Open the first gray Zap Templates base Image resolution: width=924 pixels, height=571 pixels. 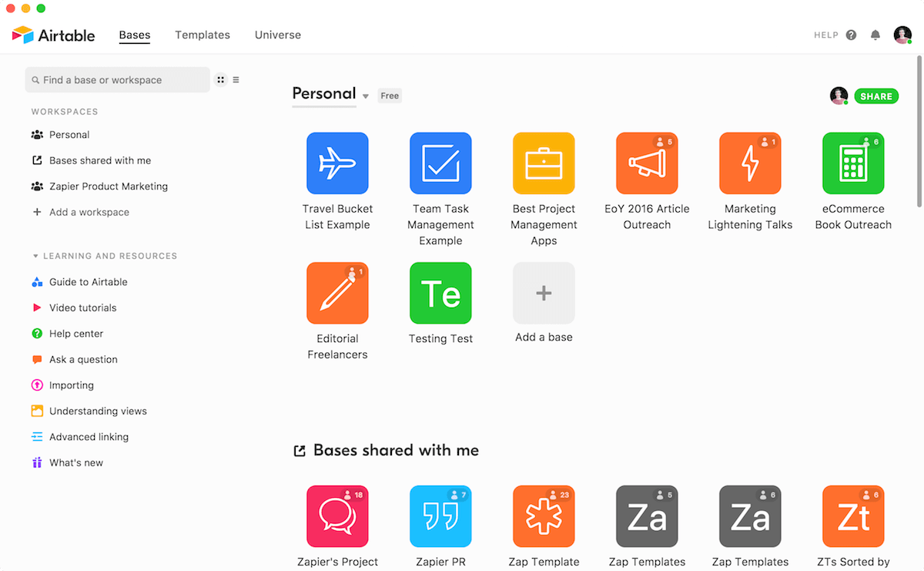tap(647, 516)
